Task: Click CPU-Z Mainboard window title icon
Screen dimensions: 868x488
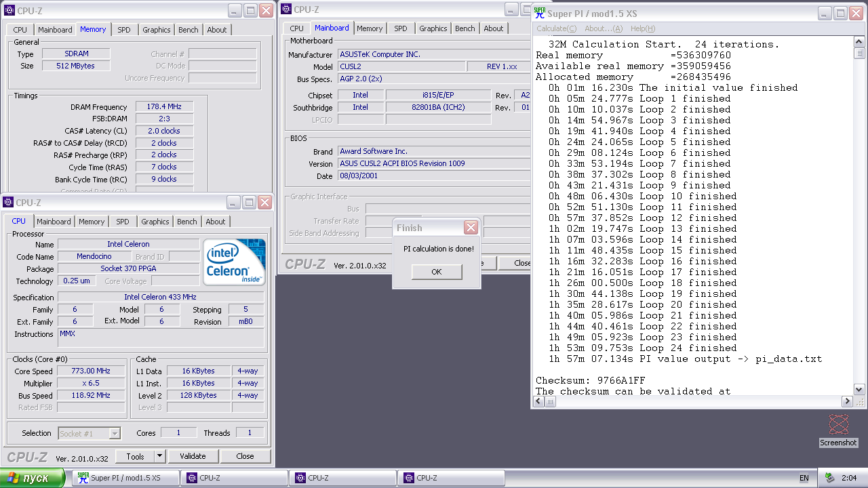Action: [x=286, y=9]
